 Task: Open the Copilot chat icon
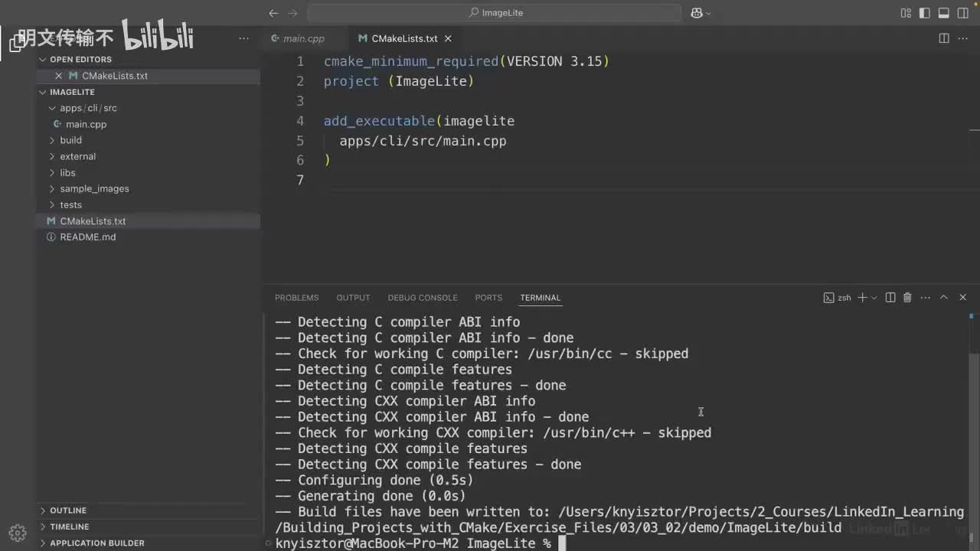coord(697,13)
